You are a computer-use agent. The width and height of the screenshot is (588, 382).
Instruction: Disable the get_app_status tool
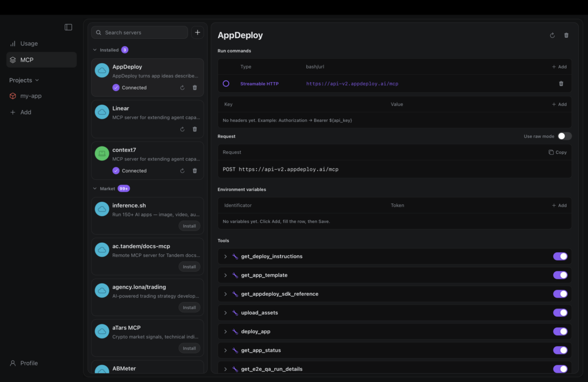pyautogui.click(x=561, y=350)
